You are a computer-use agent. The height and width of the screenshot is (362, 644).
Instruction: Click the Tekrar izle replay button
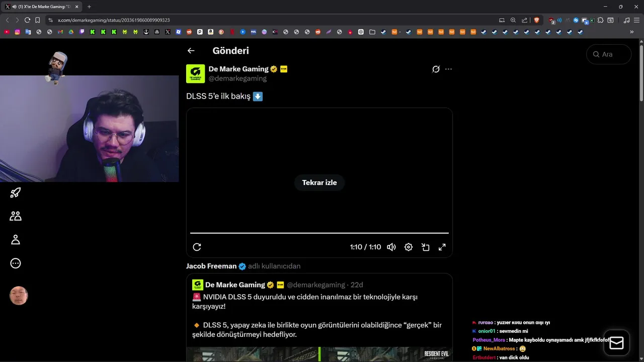point(319,183)
